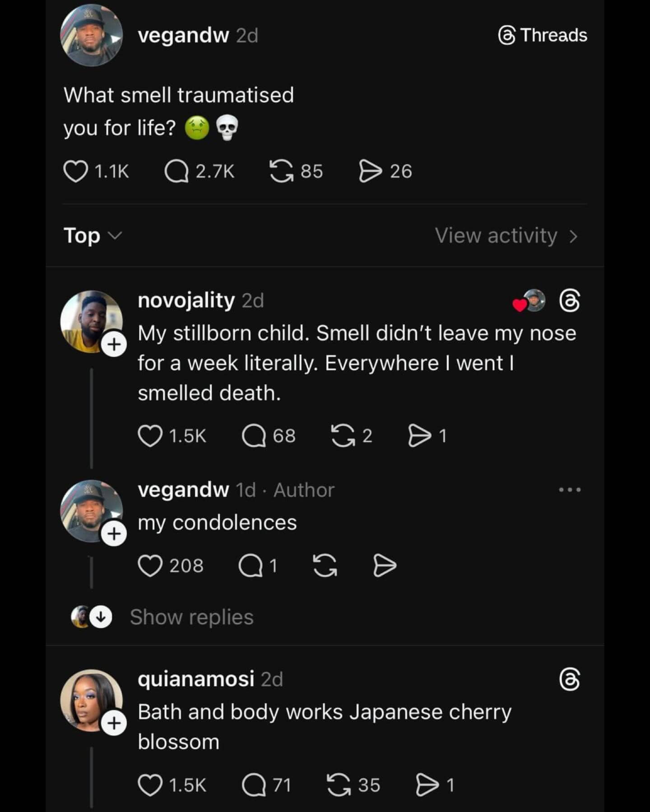Expand hidden replies with Show replies
The height and width of the screenshot is (812, 650).
[191, 617]
